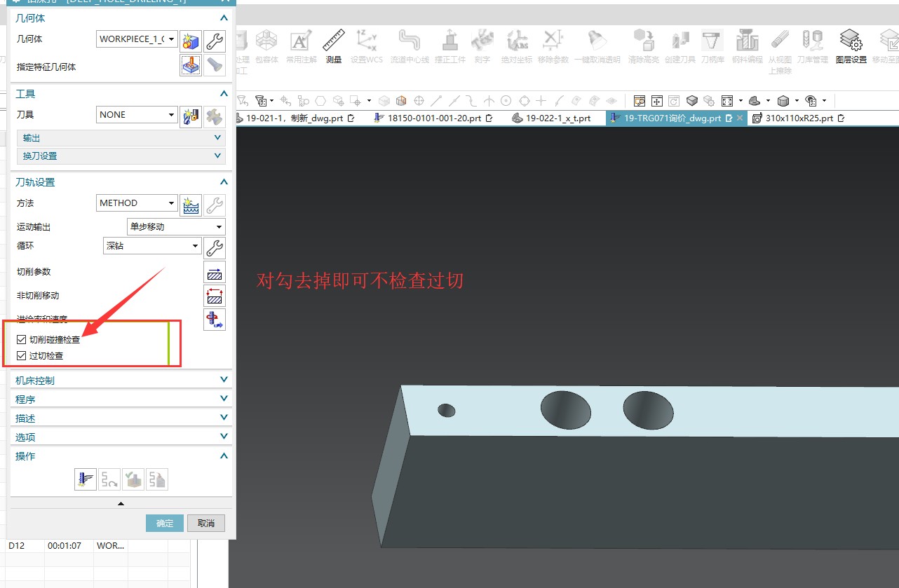Click the 测量 measure ruler tool
The width and height of the screenshot is (899, 588).
click(x=334, y=46)
